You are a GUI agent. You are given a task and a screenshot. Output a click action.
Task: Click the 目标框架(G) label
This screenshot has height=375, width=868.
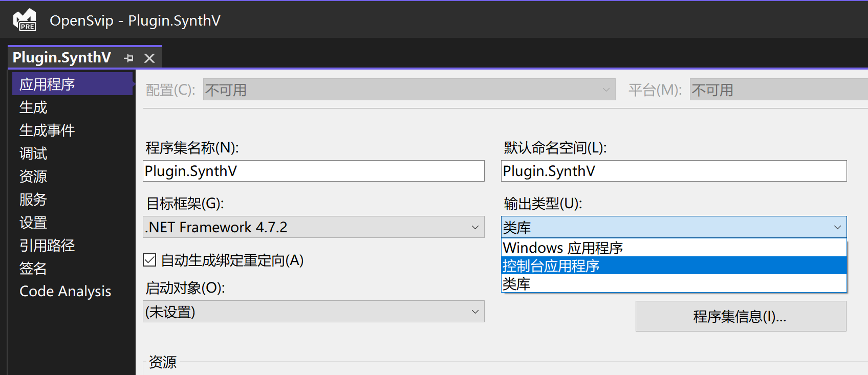pos(185,204)
